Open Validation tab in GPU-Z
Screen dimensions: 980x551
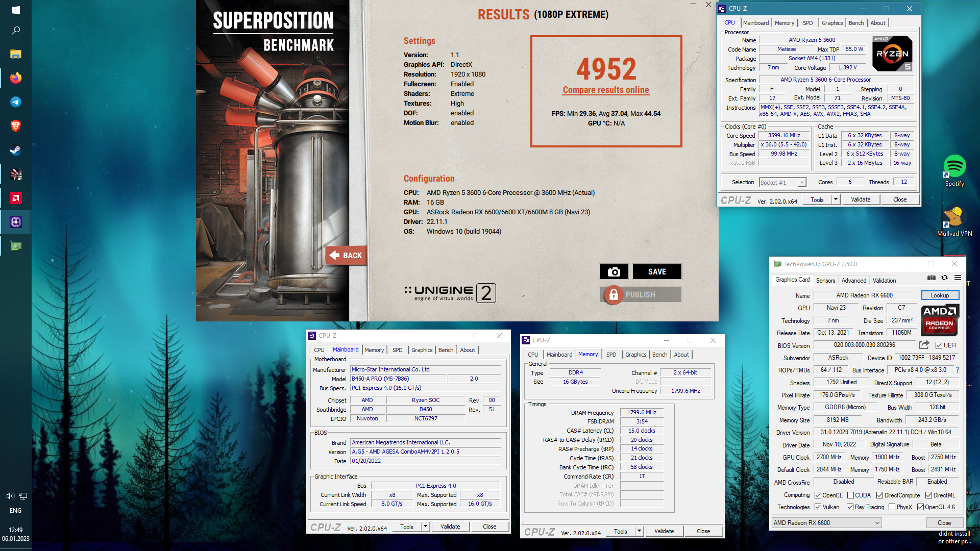[x=884, y=281]
